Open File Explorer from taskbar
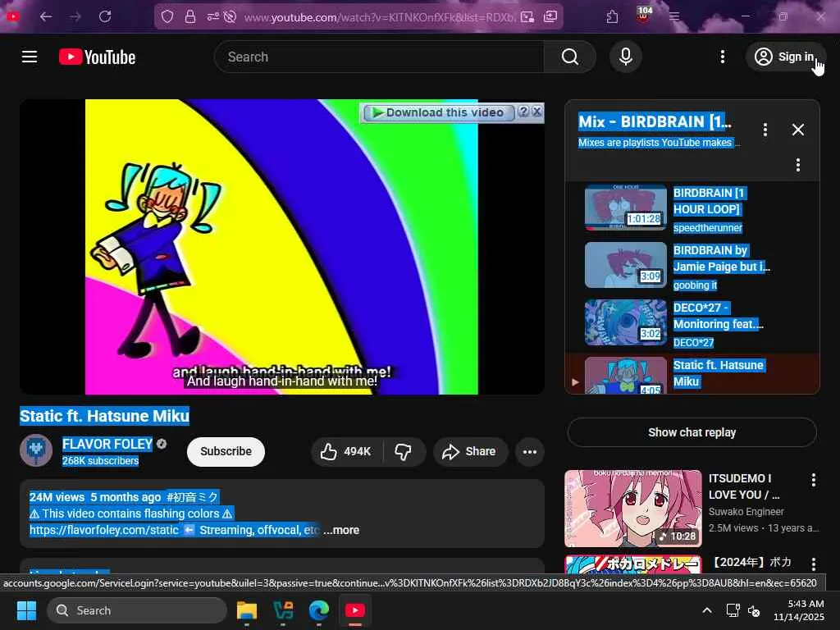 click(x=247, y=610)
